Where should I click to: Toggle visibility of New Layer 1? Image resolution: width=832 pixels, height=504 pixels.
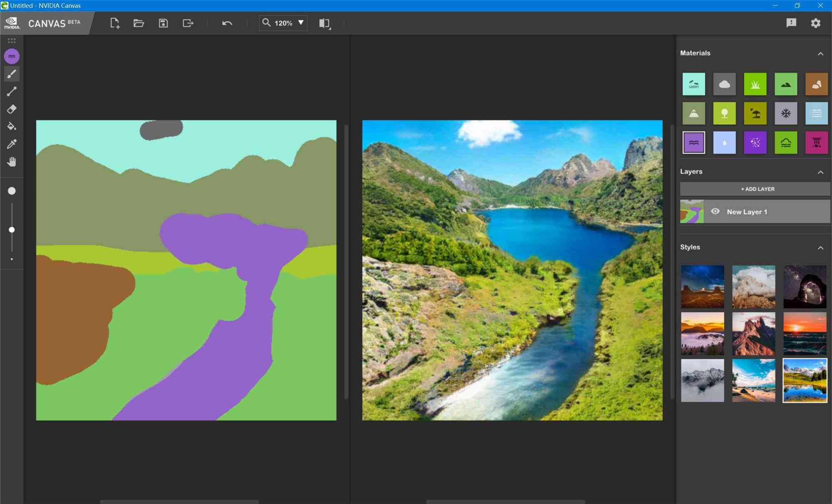coord(716,211)
